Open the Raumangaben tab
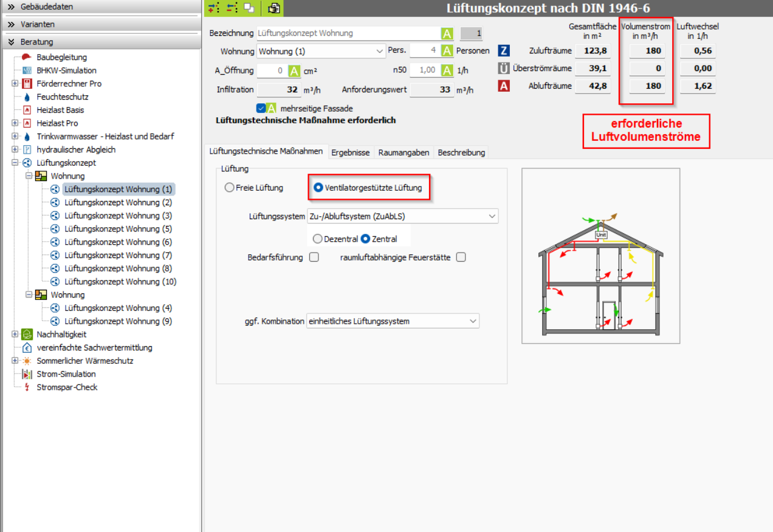 pos(404,152)
